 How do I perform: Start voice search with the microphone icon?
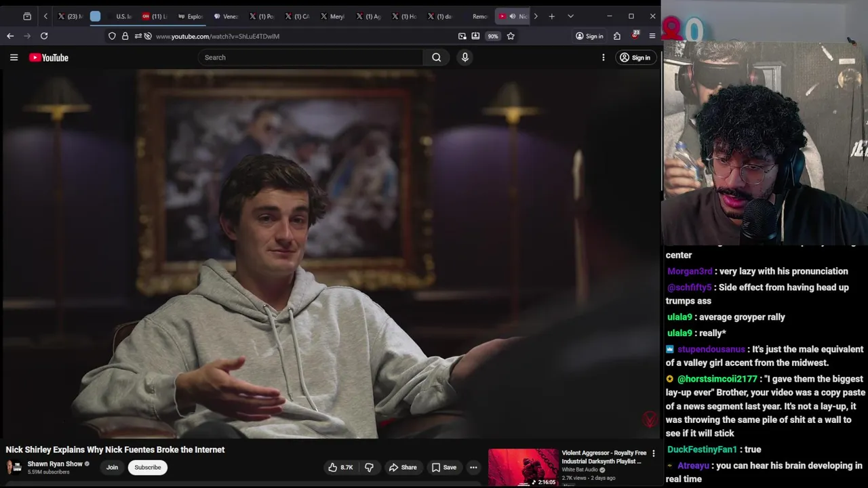[x=465, y=58]
